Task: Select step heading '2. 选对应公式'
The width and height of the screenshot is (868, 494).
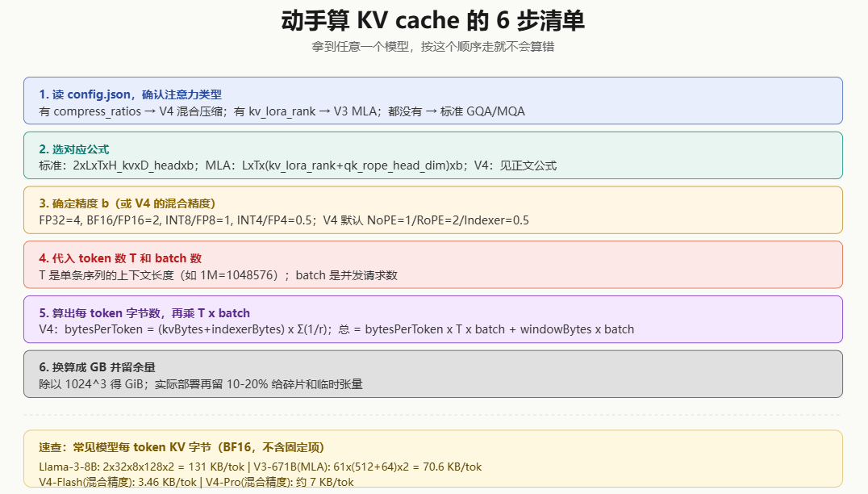Action: coord(73,149)
